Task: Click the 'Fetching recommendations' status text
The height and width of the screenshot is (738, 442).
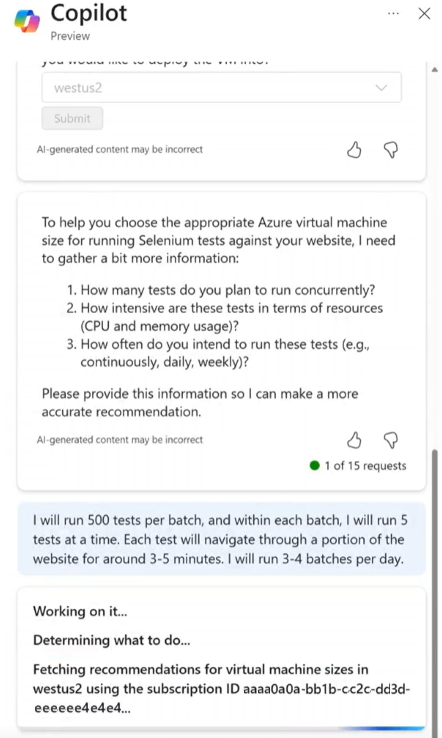Action: point(221,688)
